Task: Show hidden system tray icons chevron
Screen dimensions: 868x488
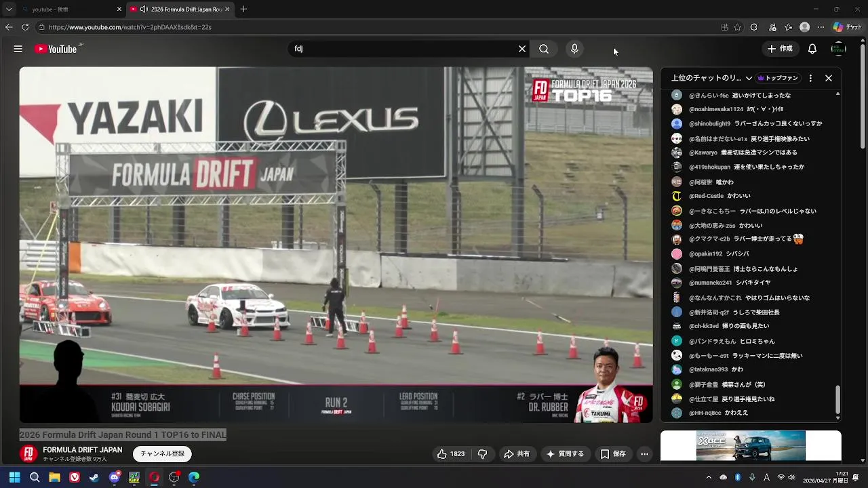Action: point(709,477)
